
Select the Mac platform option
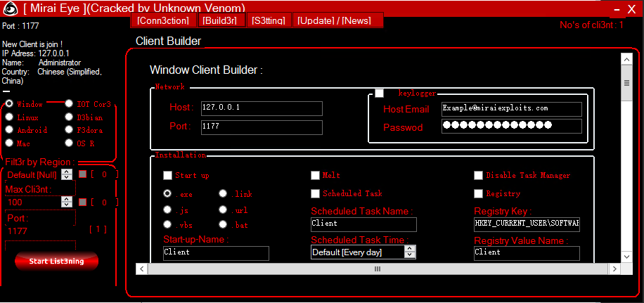pos(9,143)
